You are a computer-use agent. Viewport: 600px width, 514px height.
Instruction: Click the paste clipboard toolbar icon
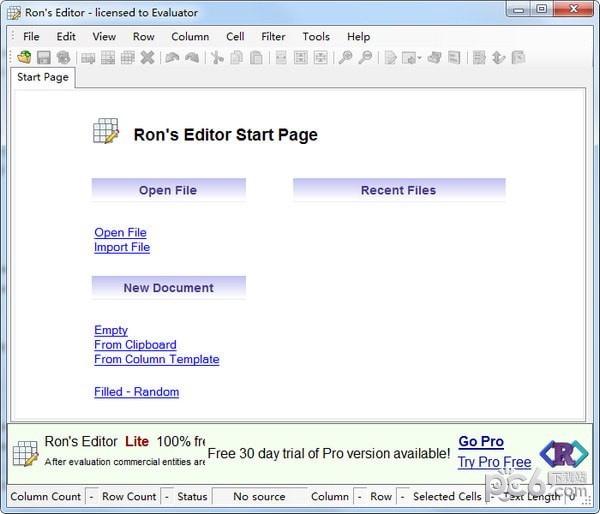pyautogui.click(x=256, y=58)
